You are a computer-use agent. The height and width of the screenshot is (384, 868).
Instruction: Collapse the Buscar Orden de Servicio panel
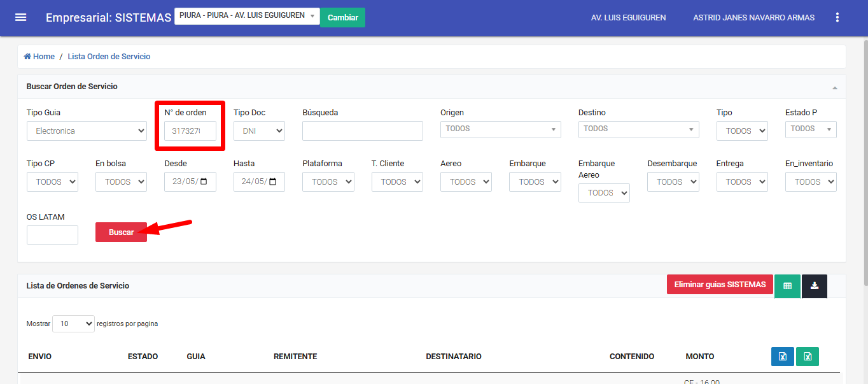[834, 87]
